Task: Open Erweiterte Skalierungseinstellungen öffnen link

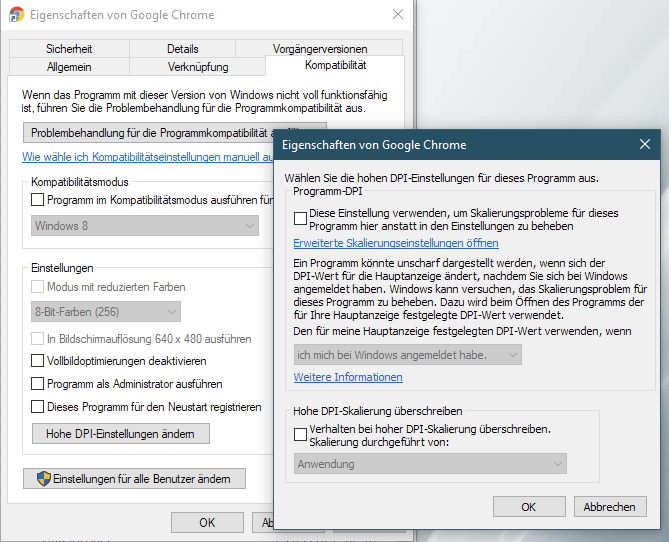Action: 396,243
